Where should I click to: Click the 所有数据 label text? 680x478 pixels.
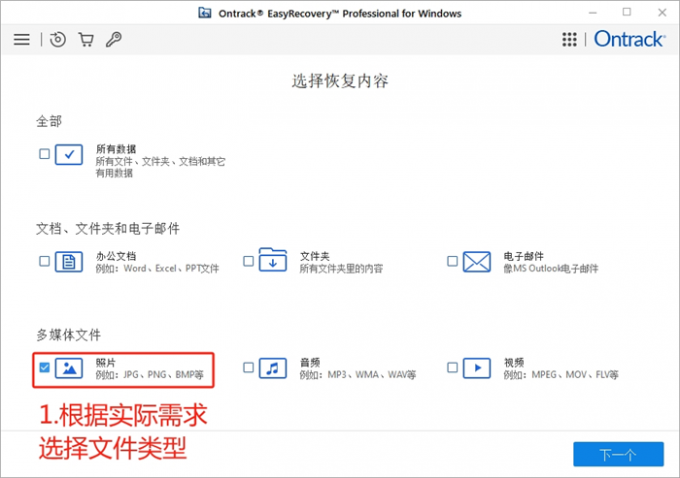coord(116,149)
